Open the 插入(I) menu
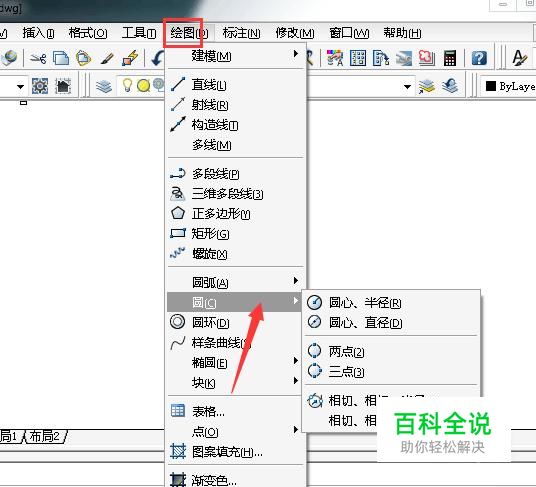Screen dimensions: 536x487 38,33
